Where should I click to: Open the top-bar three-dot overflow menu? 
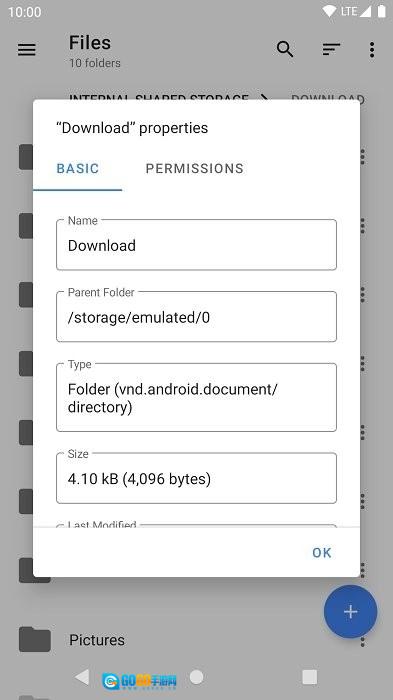[372, 50]
